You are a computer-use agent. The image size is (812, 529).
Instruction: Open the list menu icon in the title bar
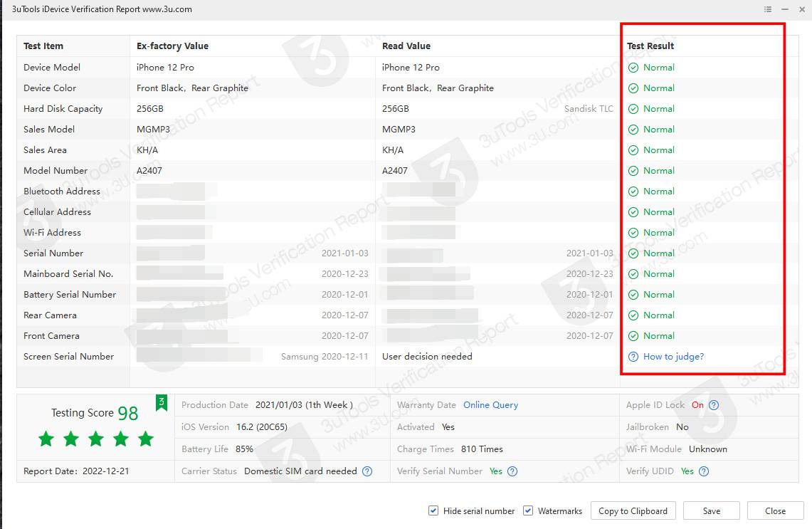point(767,9)
